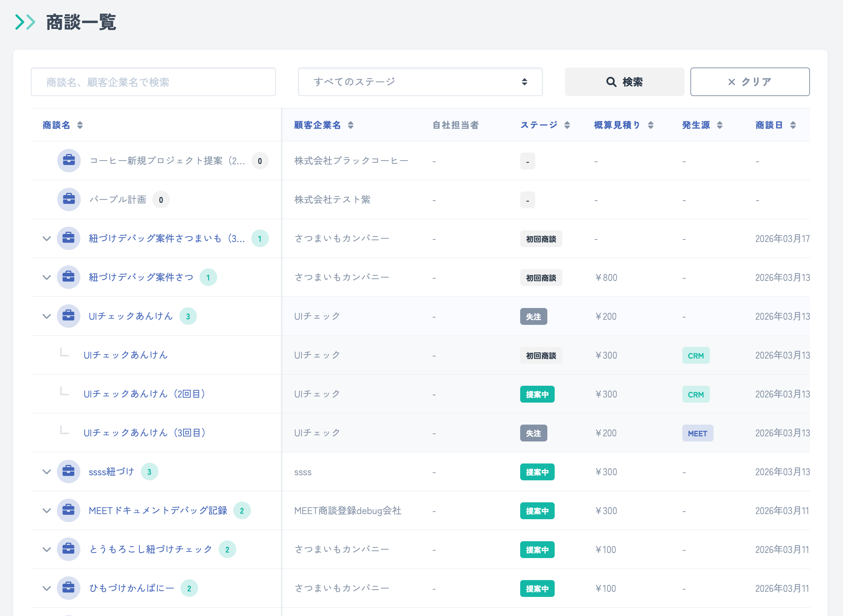
Task: Open the 紐づけデバッグ案件さつ deal link
Action: (141, 277)
